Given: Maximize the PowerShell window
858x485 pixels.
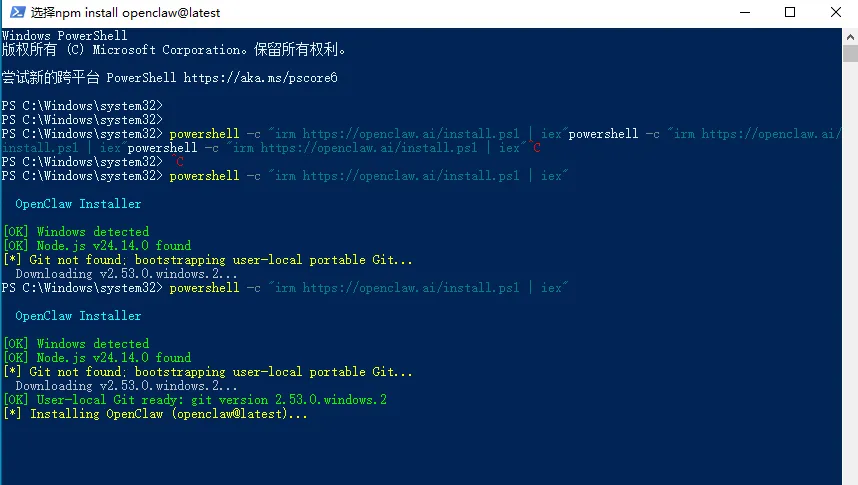Looking at the screenshot, I should (x=790, y=13).
